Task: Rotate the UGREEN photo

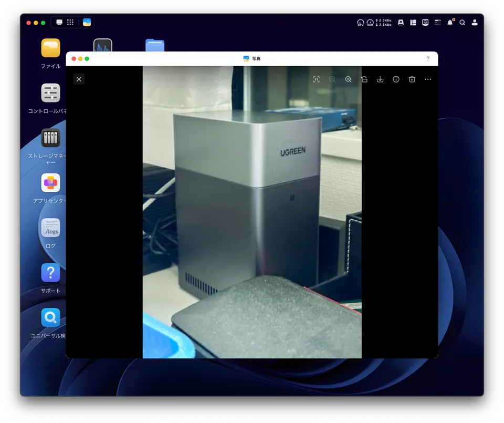Action: pos(364,79)
